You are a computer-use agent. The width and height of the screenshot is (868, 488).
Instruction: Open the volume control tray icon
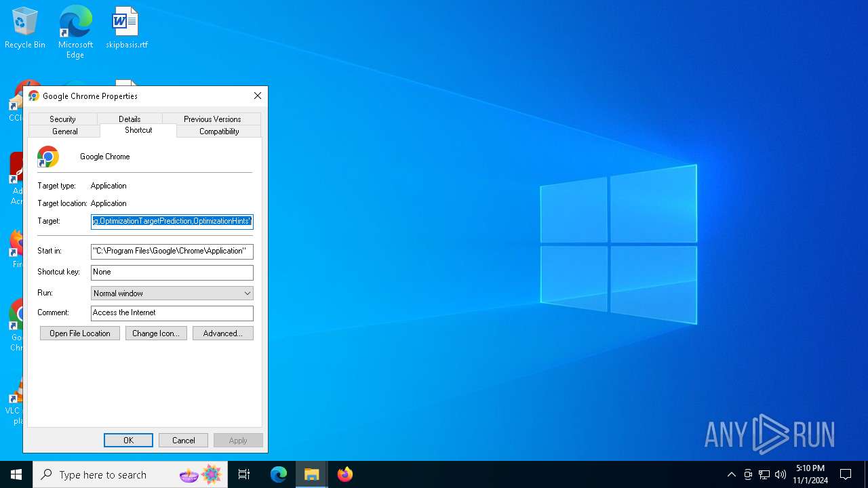click(x=781, y=474)
